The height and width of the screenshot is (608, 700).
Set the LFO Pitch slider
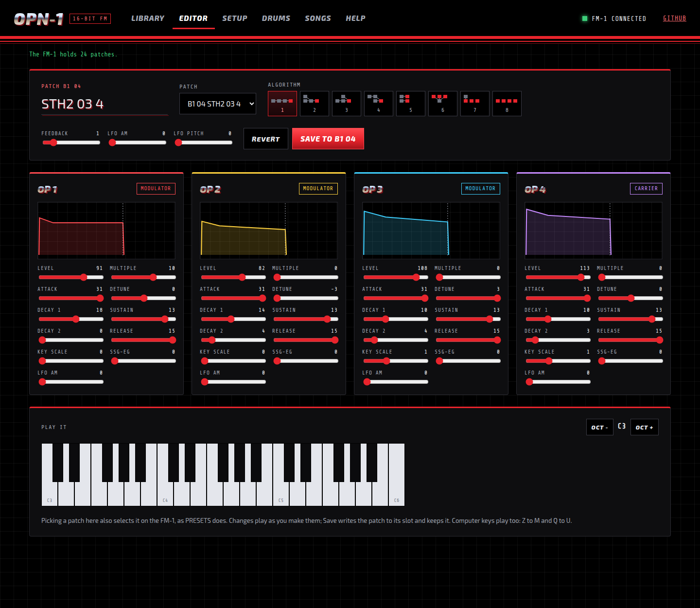(203, 143)
